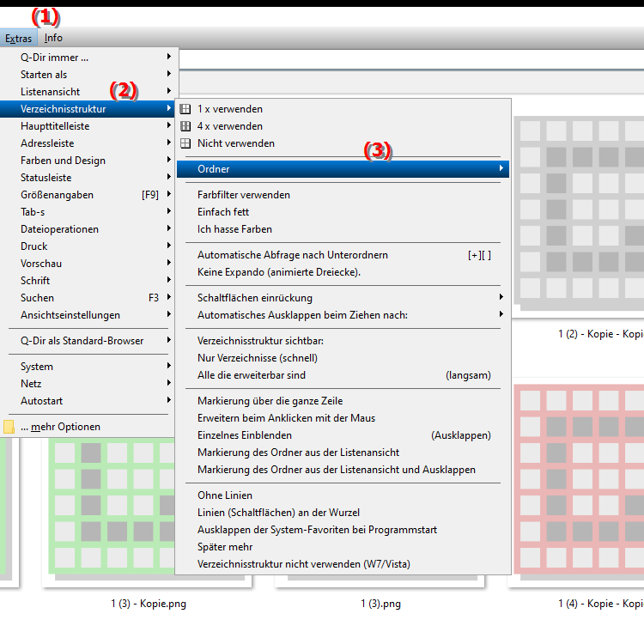Open the Info menu

click(x=53, y=38)
